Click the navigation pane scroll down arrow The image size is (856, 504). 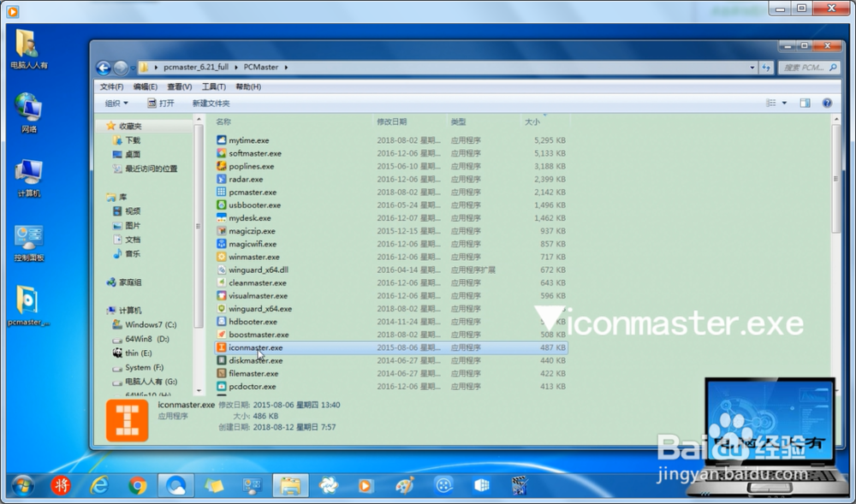[199, 390]
